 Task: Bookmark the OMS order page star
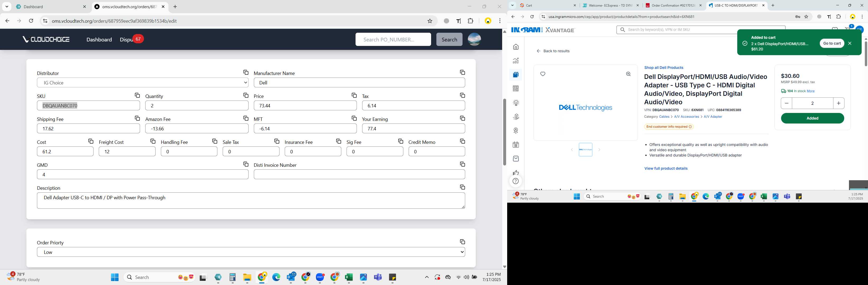[x=430, y=21]
